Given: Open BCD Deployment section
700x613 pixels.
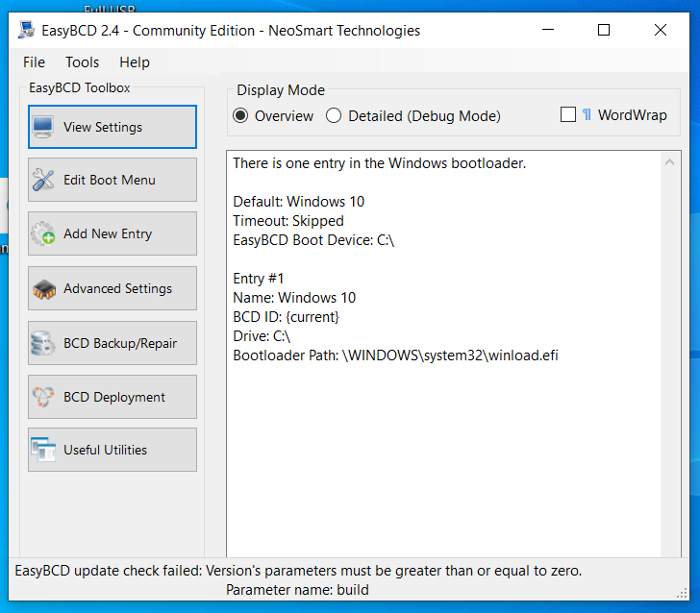Looking at the screenshot, I should point(112,397).
